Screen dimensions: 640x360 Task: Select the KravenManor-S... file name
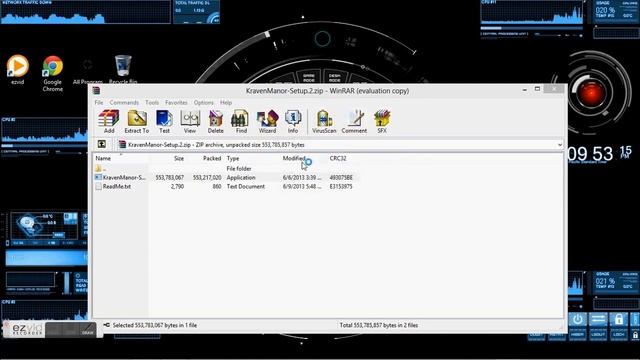click(124, 178)
